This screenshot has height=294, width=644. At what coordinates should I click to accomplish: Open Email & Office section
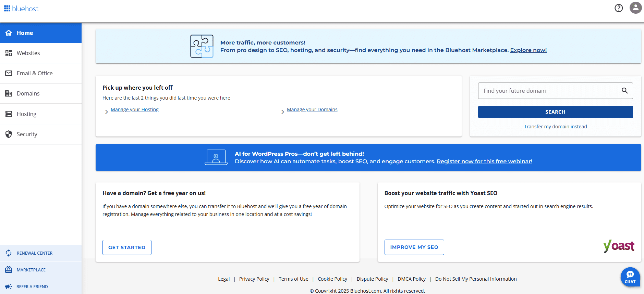click(x=41, y=73)
